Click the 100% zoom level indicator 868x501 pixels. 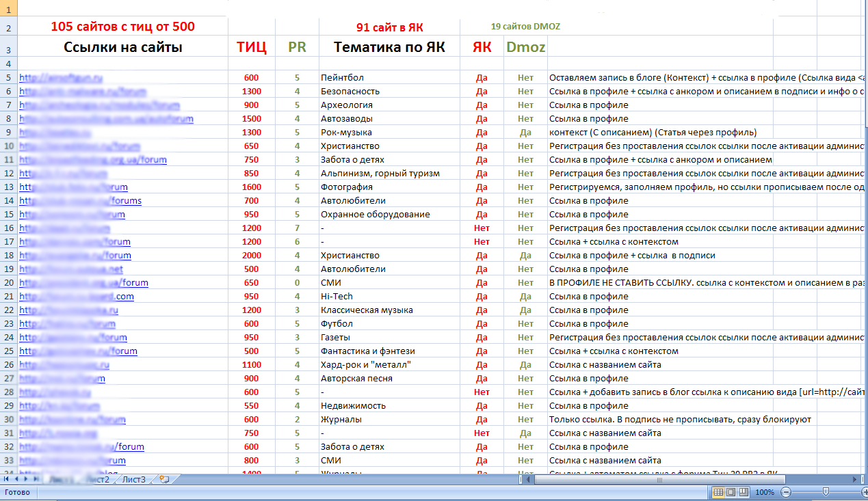[765, 492]
